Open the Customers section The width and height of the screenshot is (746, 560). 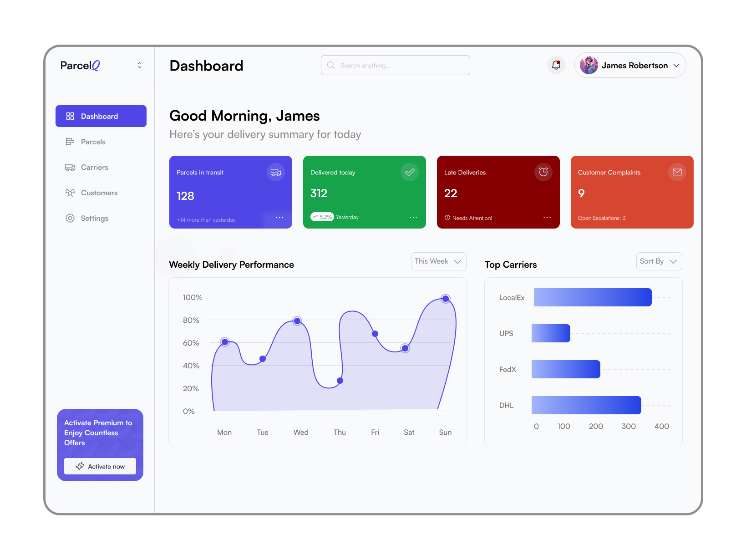[x=99, y=193]
